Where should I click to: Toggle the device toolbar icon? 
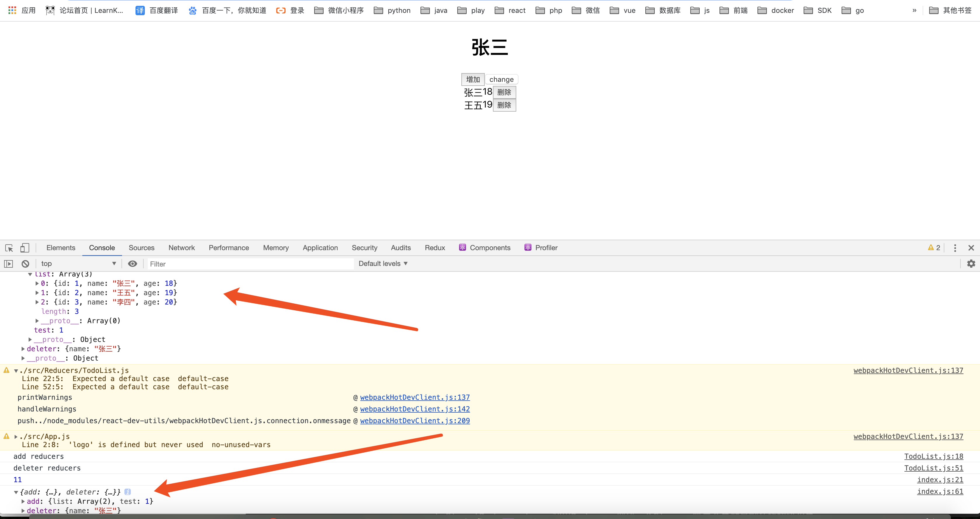pyautogui.click(x=24, y=248)
